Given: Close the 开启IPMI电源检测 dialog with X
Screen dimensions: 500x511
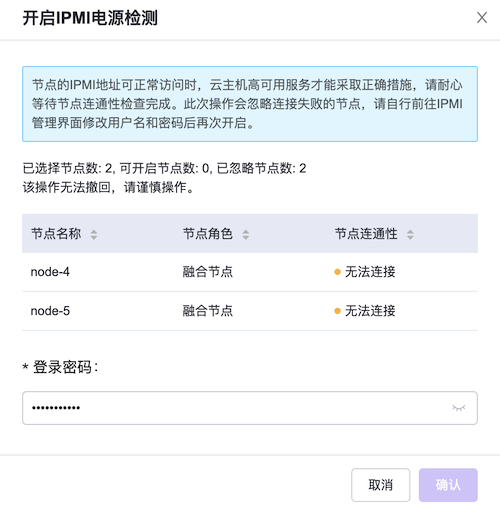Looking at the screenshot, I should click(x=482, y=18).
